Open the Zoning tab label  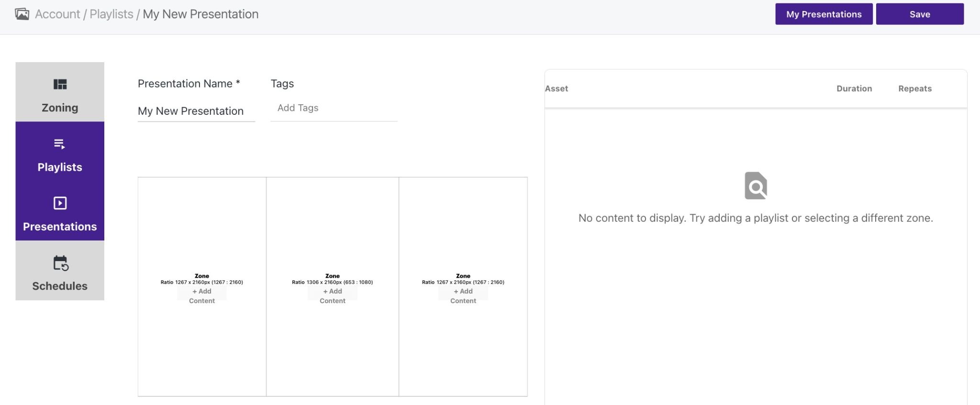pos(60,108)
